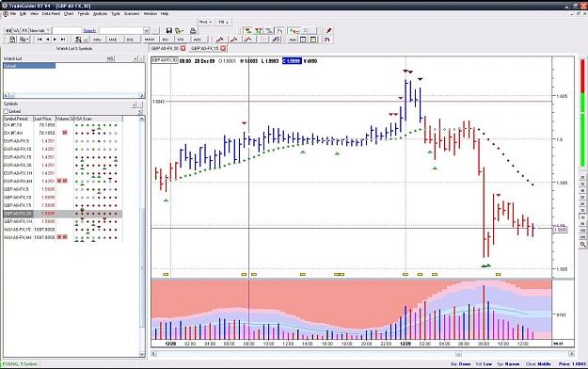Select the DX #F,15 symbol row

(63, 125)
